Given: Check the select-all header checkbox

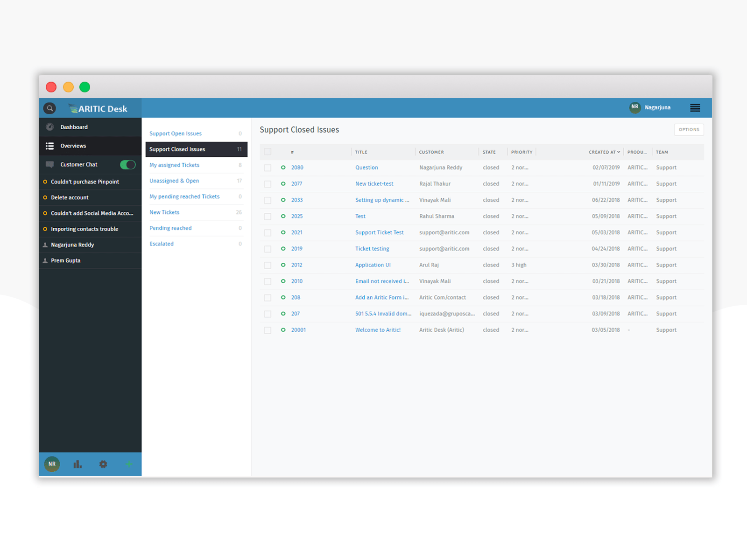Looking at the screenshot, I should [x=268, y=152].
